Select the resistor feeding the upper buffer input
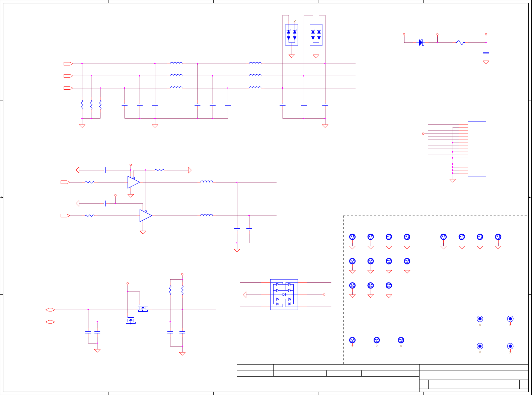Screen dimensions: 532x395 pyautogui.click(x=90, y=182)
